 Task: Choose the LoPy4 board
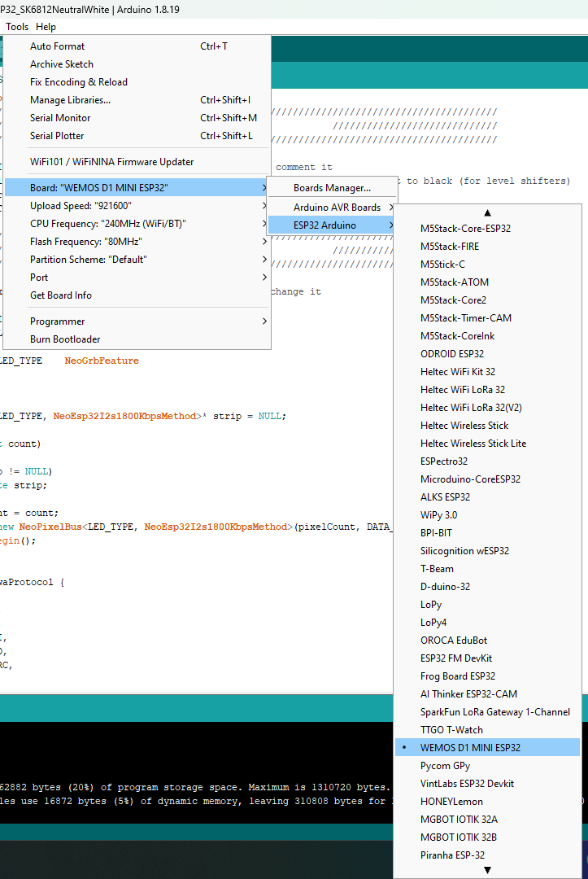487,623
